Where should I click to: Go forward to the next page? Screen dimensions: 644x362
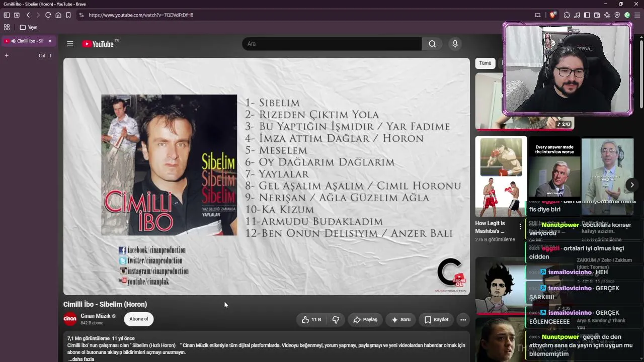[x=38, y=15]
